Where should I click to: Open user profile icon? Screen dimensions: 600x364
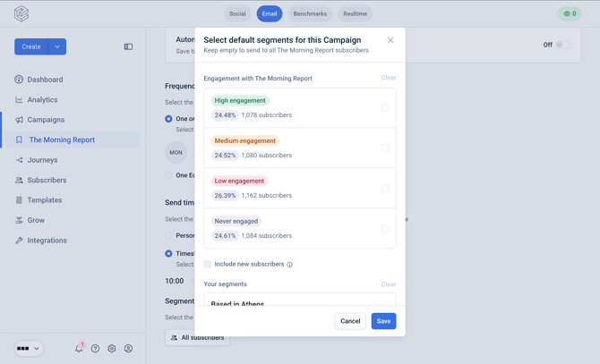[x=129, y=348]
